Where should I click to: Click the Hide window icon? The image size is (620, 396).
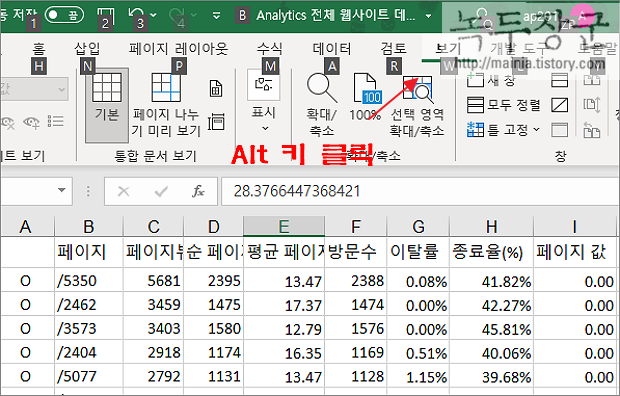click(x=560, y=105)
